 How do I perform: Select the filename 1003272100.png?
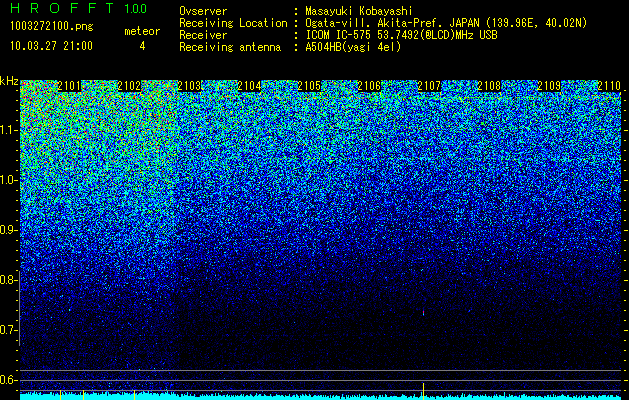point(52,26)
